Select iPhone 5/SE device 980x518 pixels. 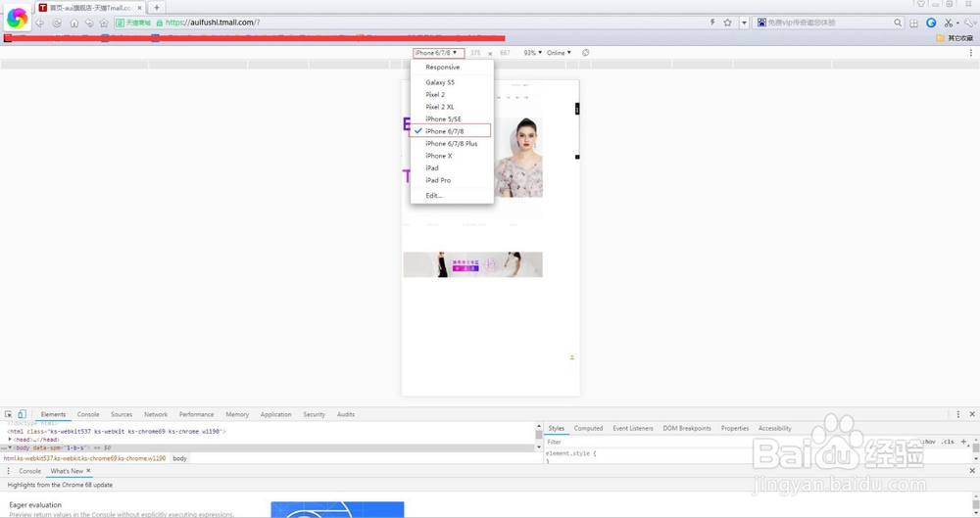[443, 118]
